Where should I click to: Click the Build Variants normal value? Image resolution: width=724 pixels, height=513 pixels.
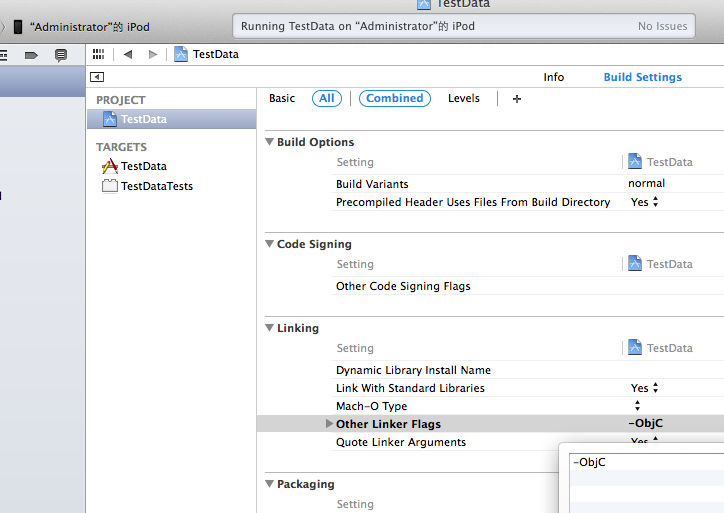tap(646, 183)
